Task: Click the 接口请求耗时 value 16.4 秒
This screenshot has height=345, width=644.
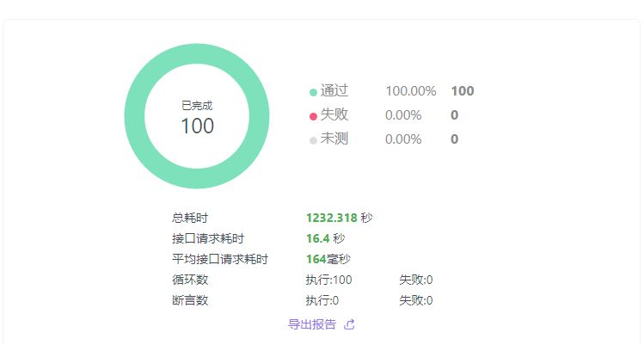Action: pos(325,238)
